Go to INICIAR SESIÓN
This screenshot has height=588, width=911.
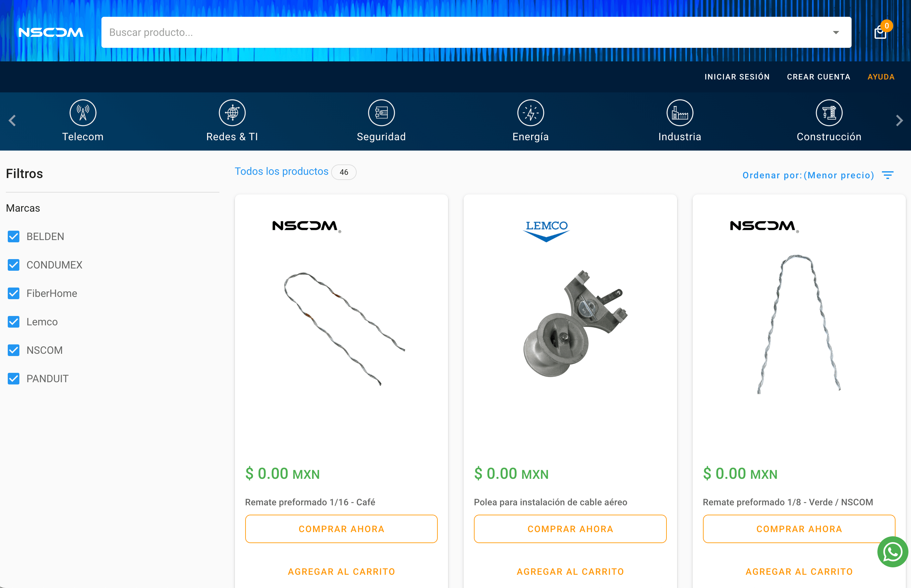[737, 77]
